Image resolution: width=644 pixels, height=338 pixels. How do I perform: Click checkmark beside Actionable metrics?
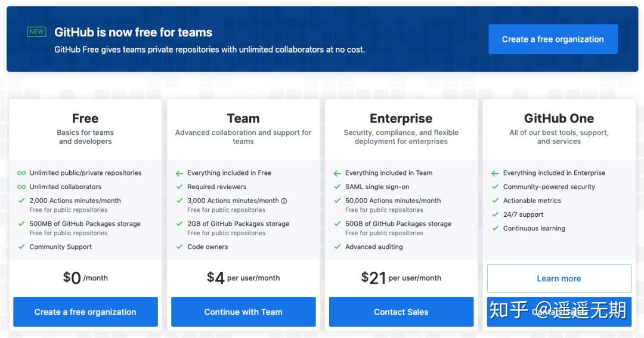(495, 201)
